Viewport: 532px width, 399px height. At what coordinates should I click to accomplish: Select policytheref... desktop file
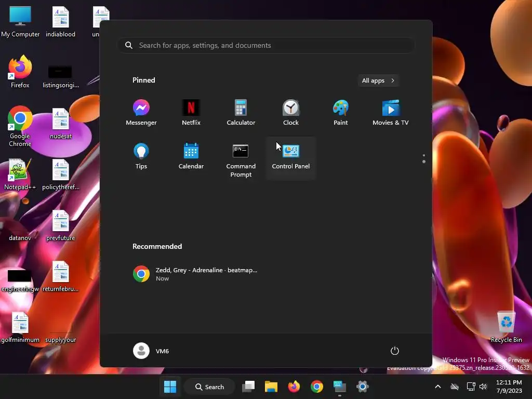coord(60,174)
